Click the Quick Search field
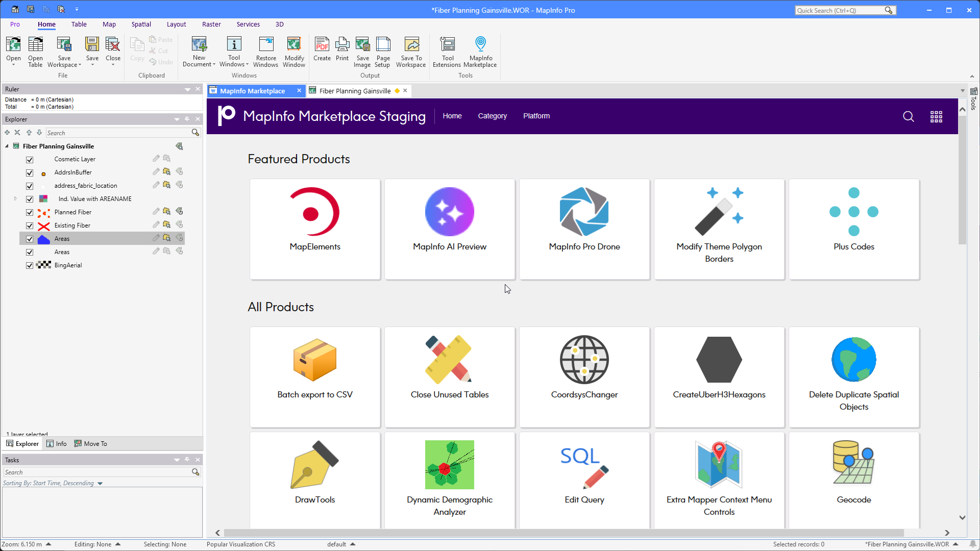The height and width of the screenshot is (551, 980). tap(840, 10)
